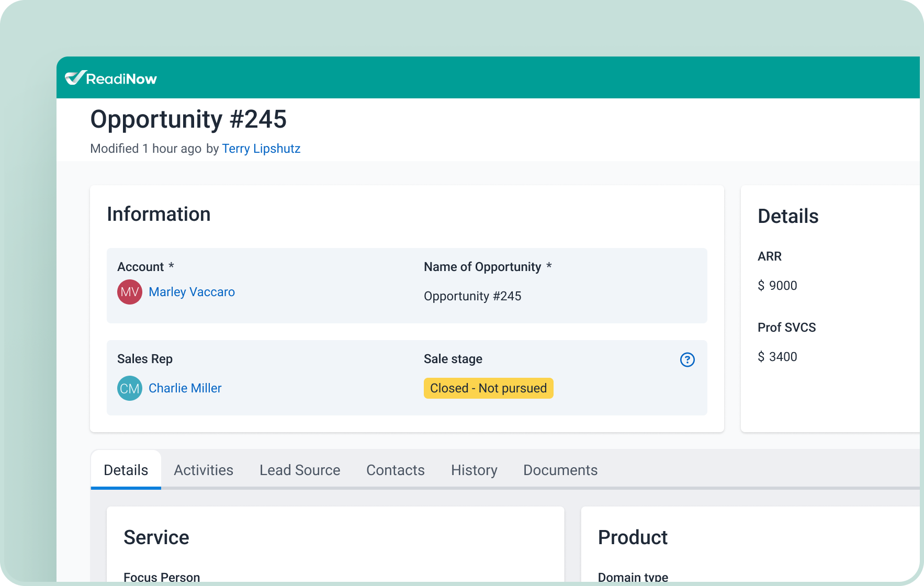Click the Opportunity #245 page title

click(188, 119)
